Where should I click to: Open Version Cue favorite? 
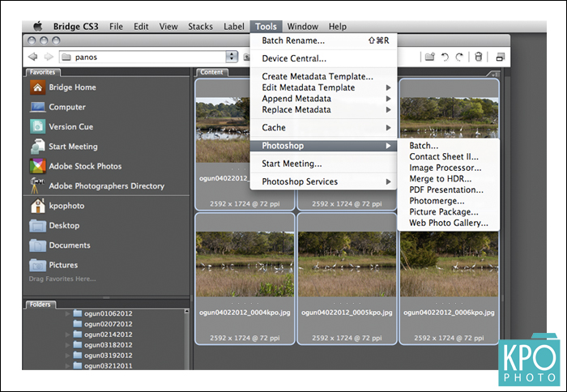pos(62,126)
